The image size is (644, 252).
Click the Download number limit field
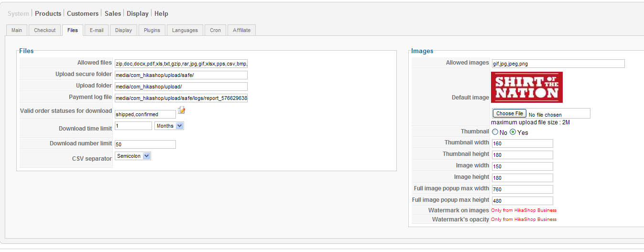[x=145, y=144]
